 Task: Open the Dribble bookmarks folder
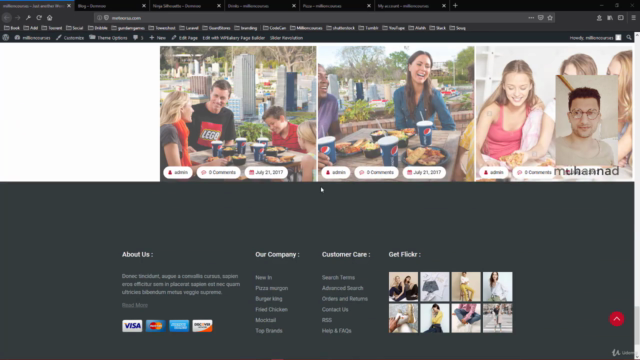tap(98, 28)
